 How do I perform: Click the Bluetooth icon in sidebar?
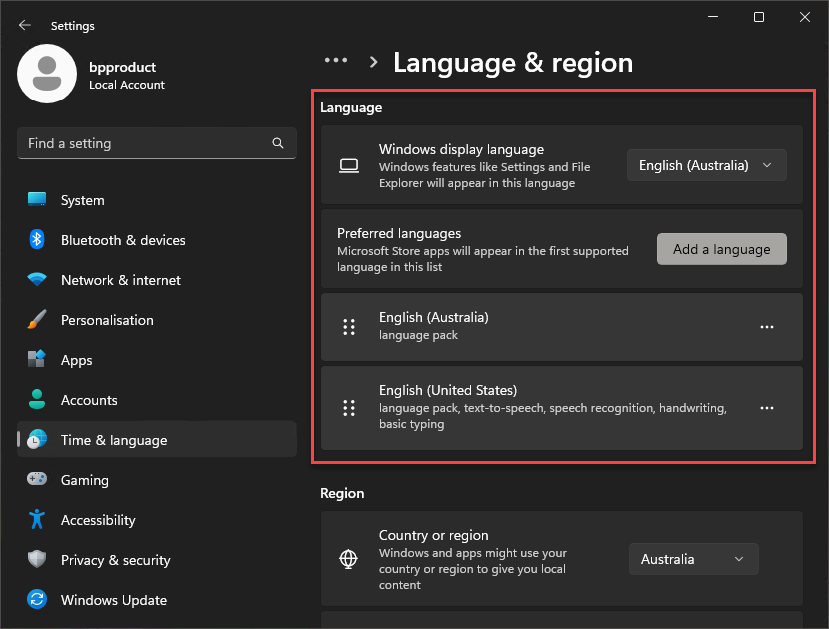(37, 240)
